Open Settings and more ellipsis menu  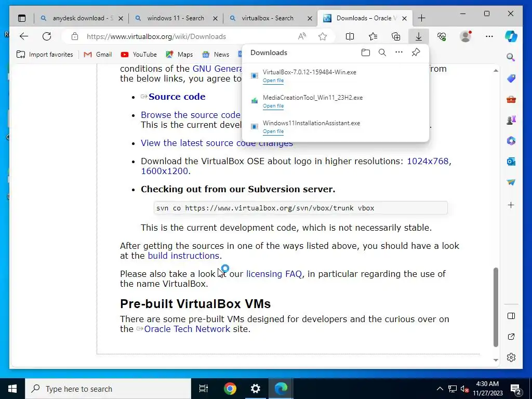click(x=489, y=36)
